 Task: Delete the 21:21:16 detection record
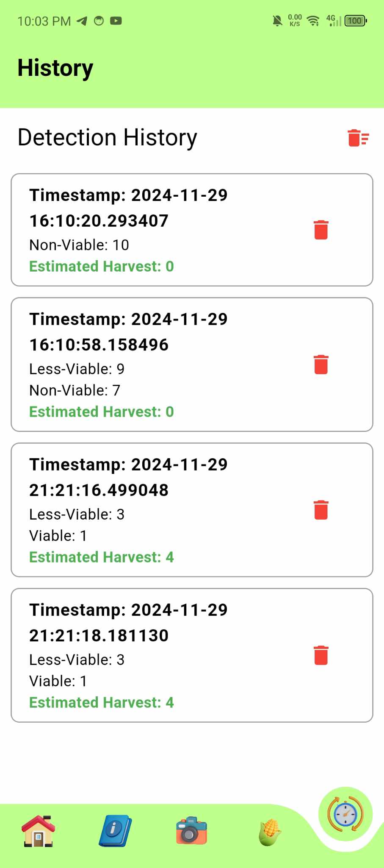coord(321,510)
